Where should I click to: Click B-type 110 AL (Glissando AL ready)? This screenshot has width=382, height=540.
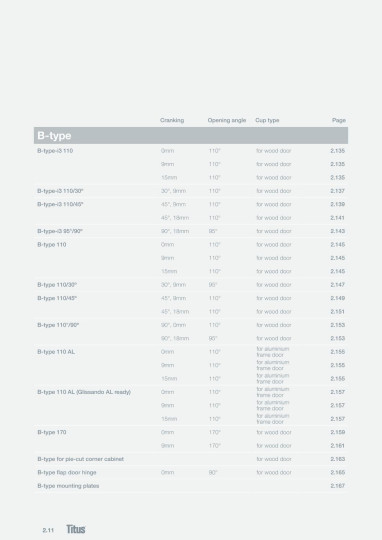84,392
